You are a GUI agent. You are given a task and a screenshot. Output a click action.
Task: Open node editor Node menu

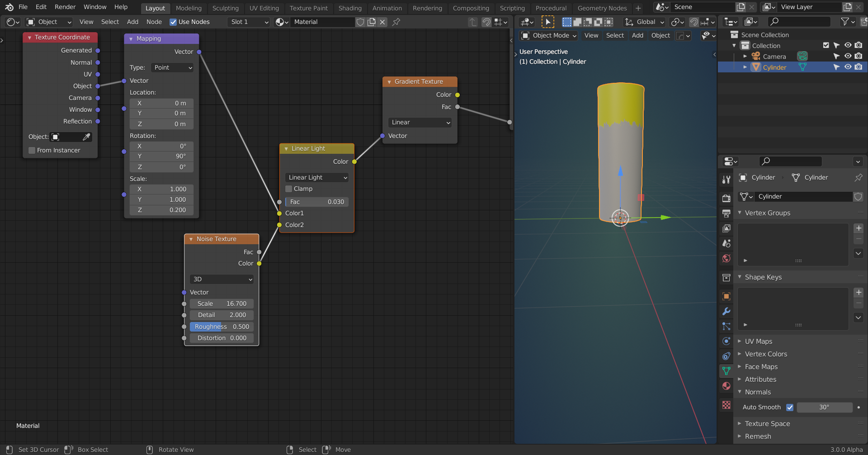[154, 22]
